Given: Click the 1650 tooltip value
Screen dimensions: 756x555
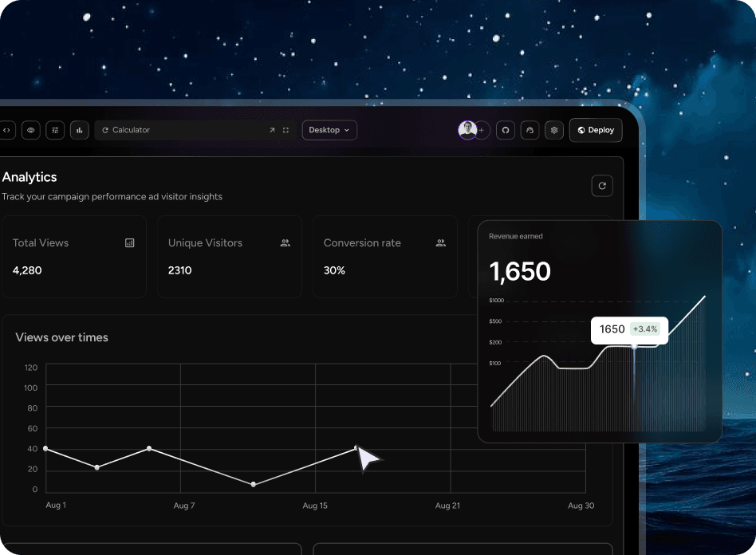Looking at the screenshot, I should click(612, 329).
